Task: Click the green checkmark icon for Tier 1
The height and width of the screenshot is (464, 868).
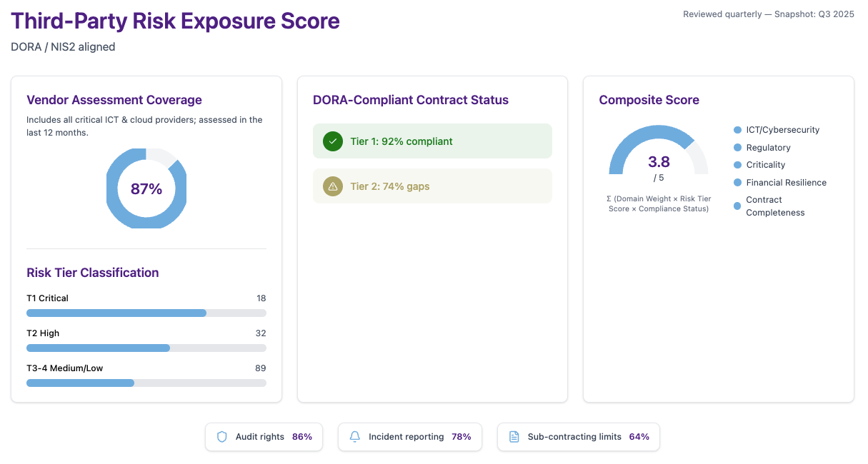Action: click(333, 141)
